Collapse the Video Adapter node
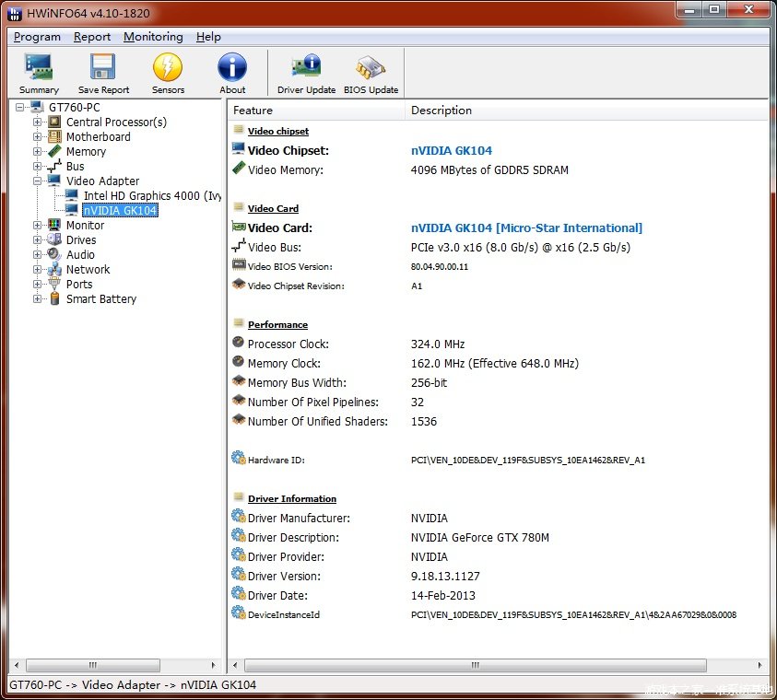Viewport: 777px width, 700px height. click(37, 181)
